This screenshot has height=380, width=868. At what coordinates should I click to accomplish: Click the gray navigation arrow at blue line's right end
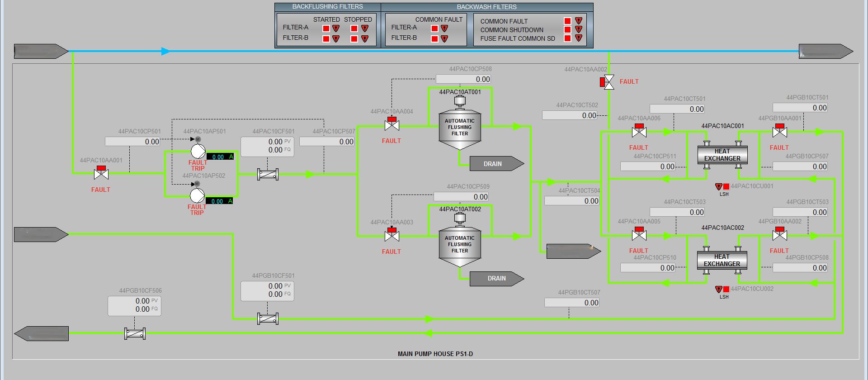coord(826,51)
